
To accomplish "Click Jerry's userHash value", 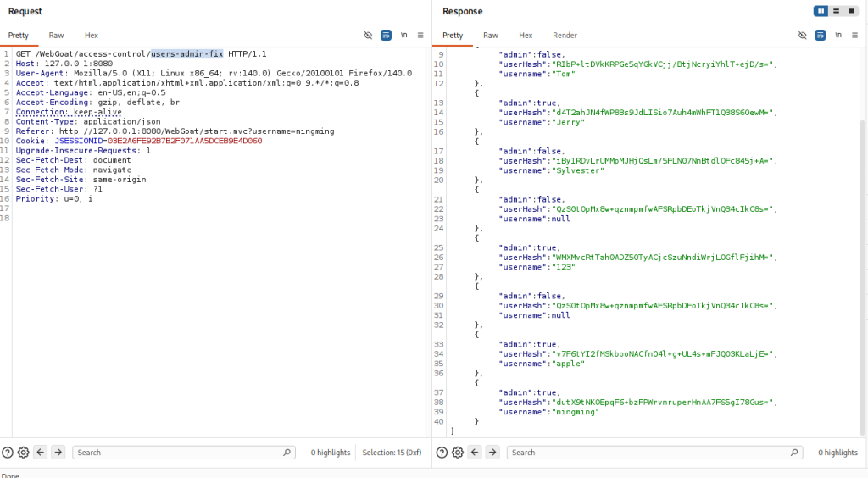I will pyautogui.click(x=661, y=113).
